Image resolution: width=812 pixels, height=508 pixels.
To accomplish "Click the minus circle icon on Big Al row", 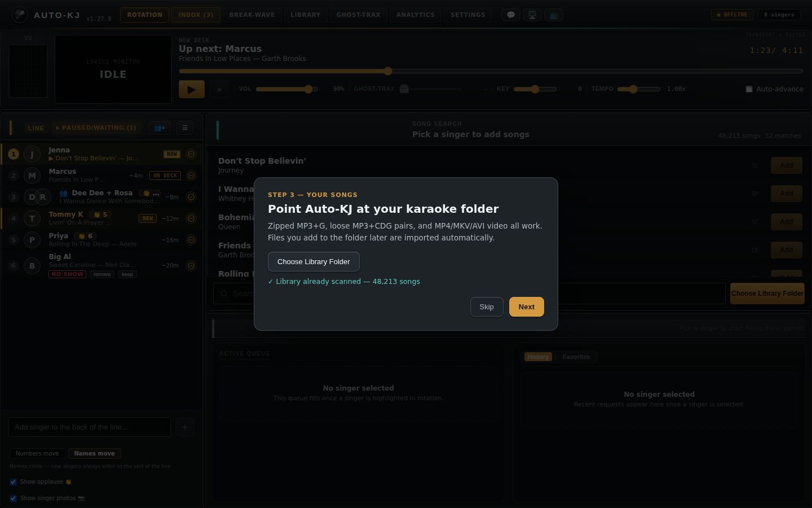I will [x=191, y=266].
